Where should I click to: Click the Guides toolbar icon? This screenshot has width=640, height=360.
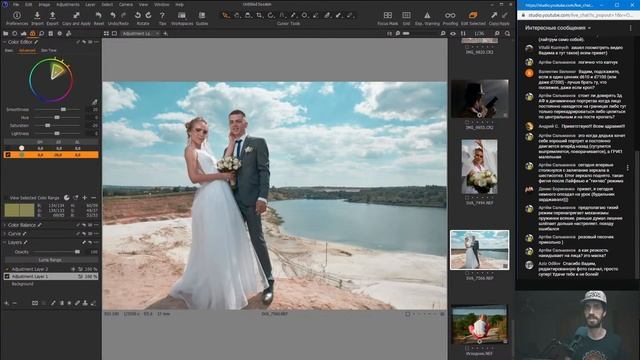pyautogui.click(x=202, y=16)
